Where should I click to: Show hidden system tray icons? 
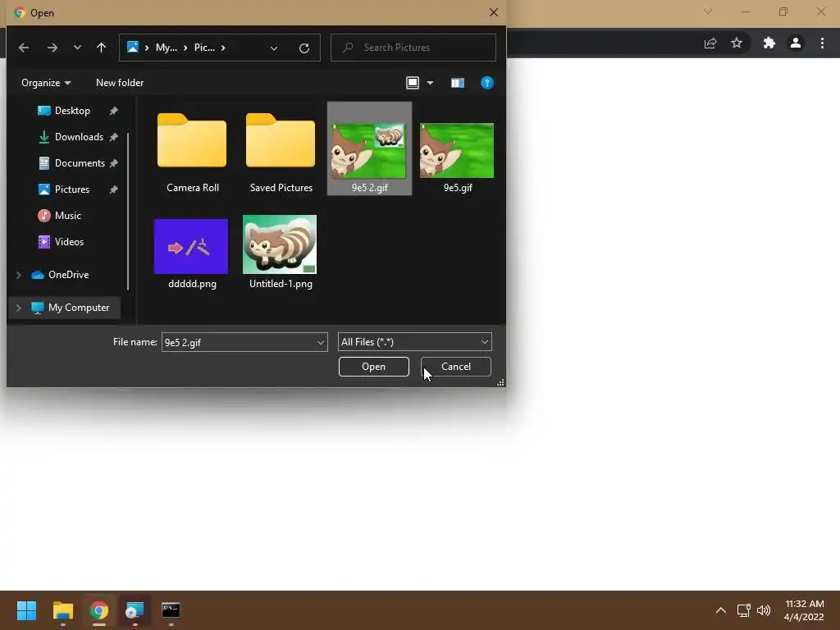pyautogui.click(x=721, y=610)
